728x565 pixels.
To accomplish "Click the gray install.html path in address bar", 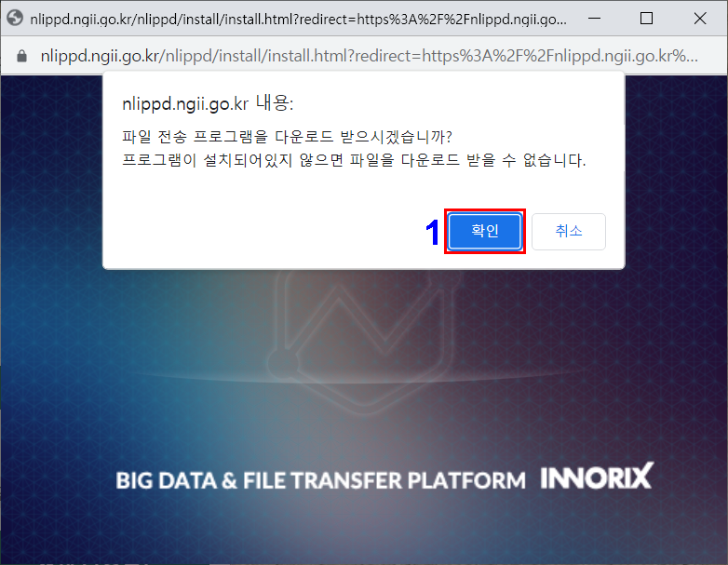I will pos(254,56).
